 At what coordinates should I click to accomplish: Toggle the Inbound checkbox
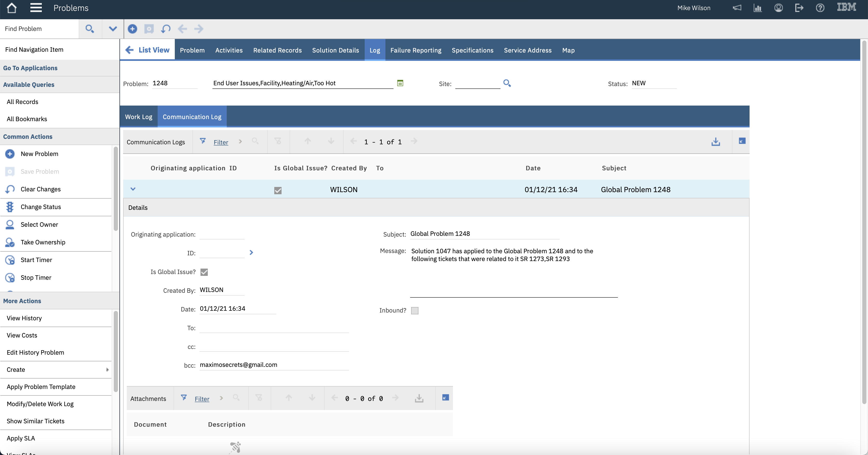point(415,311)
